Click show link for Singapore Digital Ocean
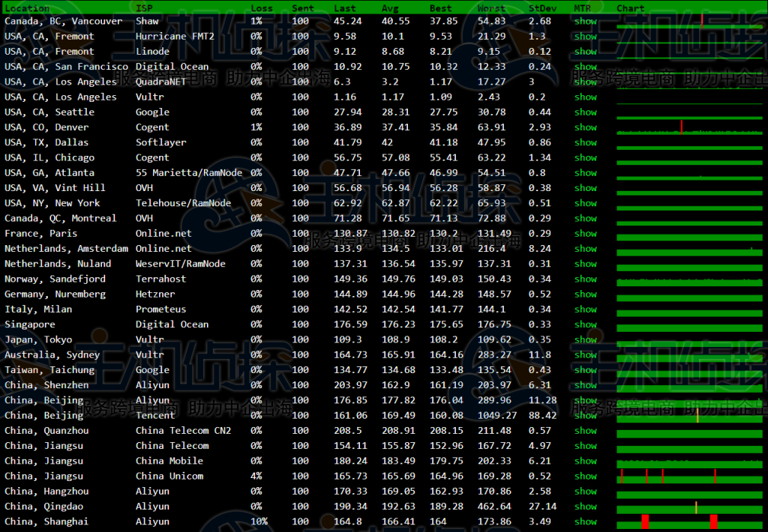This screenshot has height=532, width=768. 585,324
